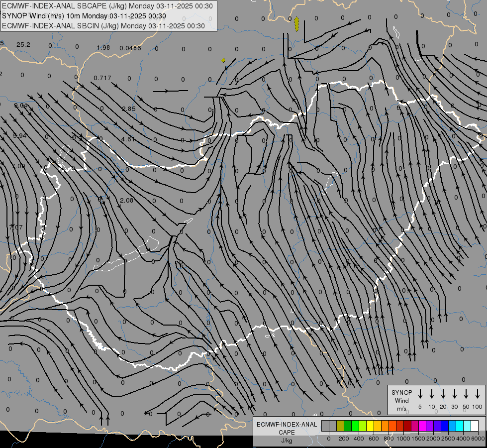Click the 25.2 data value on the map

click(23, 45)
